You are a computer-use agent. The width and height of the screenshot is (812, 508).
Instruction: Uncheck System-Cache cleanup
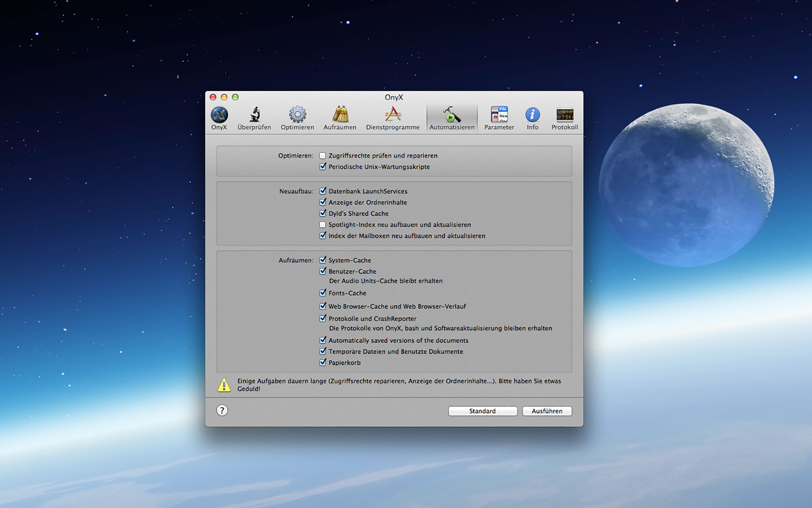click(x=323, y=260)
